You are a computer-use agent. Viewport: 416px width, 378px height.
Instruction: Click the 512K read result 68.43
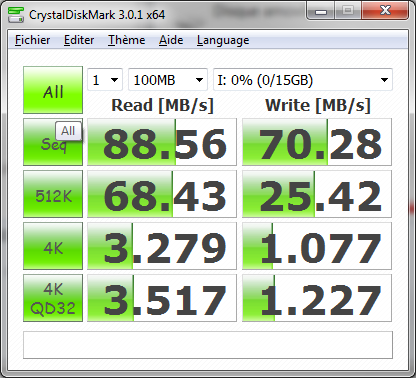(x=162, y=194)
